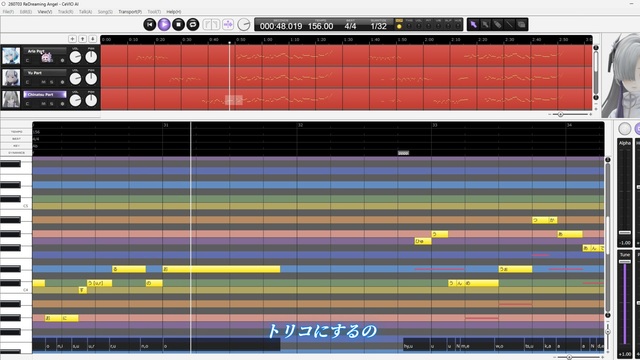Open the quantize 1/32 dropdown
The width and height of the screenshot is (640, 360).
pyautogui.click(x=378, y=26)
